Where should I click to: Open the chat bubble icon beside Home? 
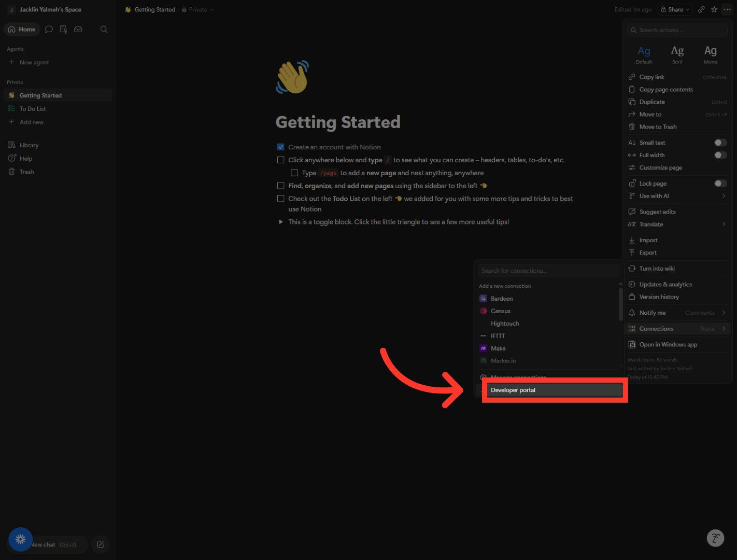(49, 30)
